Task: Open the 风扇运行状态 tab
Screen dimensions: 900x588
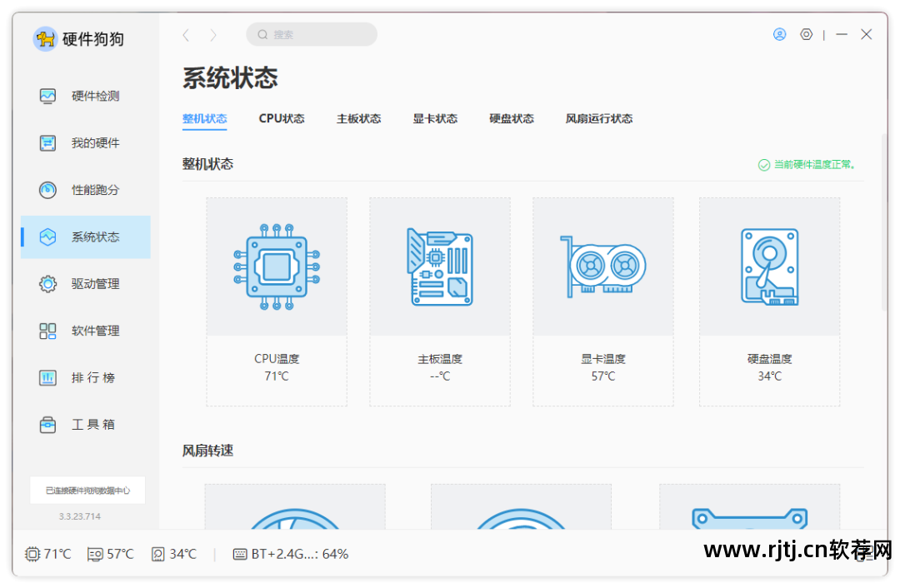Action: coord(598,118)
